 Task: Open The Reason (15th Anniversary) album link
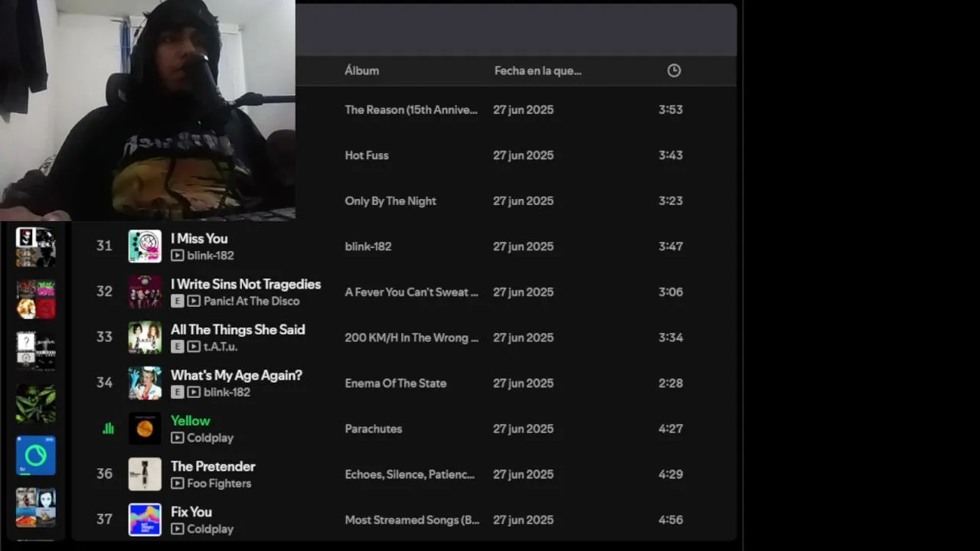coord(411,109)
